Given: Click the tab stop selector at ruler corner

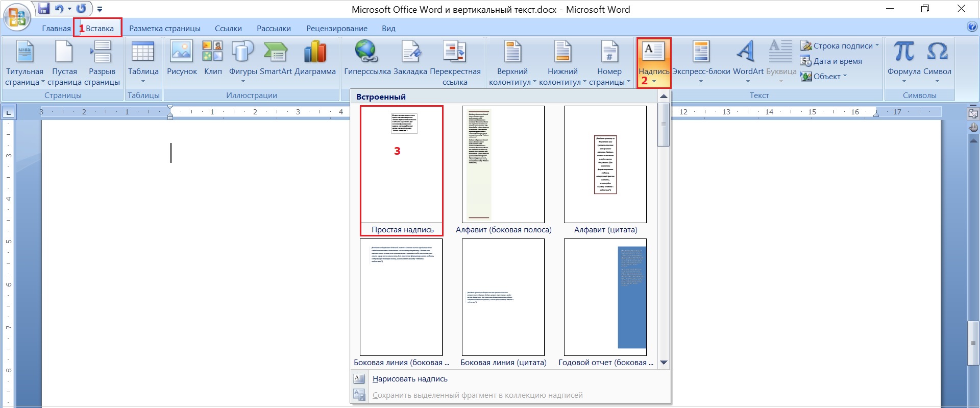Looking at the screenshot, I should (9, 112).
